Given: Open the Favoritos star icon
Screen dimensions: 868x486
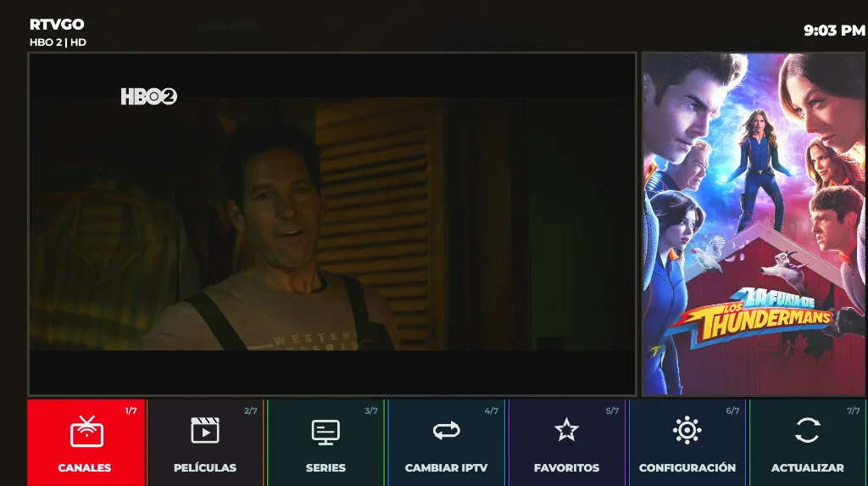Looking at the screenshot, I should [x=566, y=430].
